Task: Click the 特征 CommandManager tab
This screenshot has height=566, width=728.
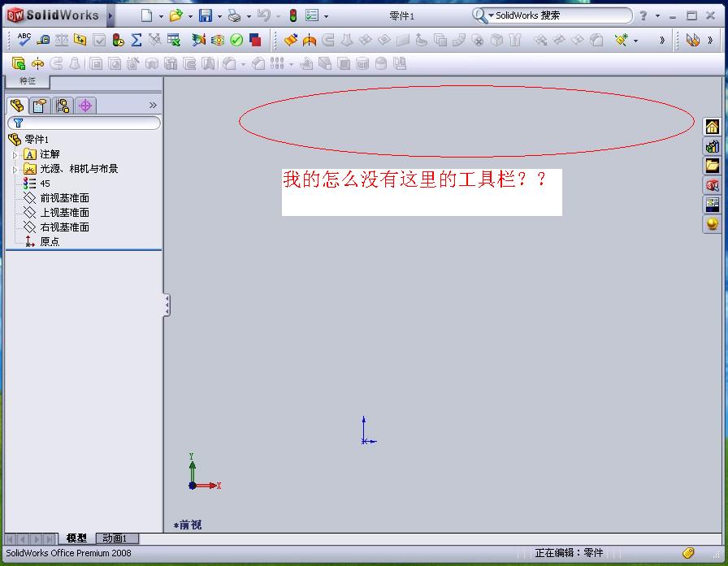Action: click(27, 80)
